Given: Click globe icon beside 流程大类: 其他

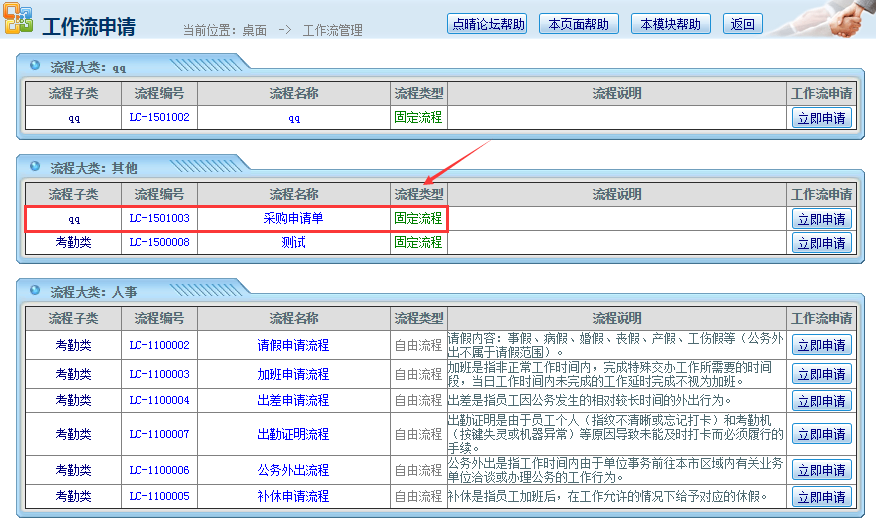Looking at the screenshot, I should (x=36, y=166).
